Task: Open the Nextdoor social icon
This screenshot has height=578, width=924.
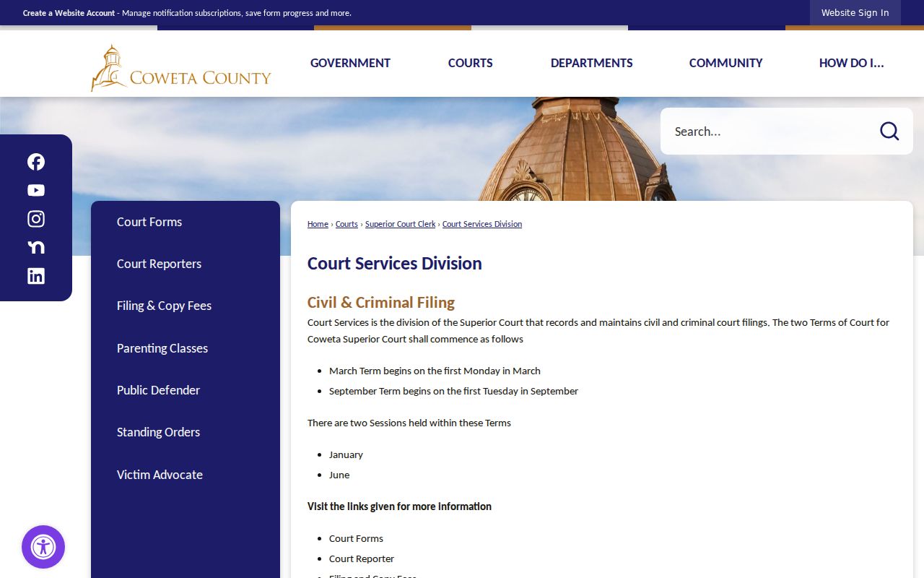Action: tap(36, 247)
